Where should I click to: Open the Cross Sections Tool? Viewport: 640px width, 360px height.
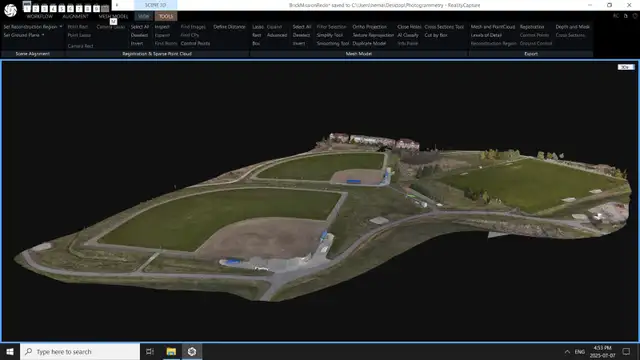pos(444,27)
